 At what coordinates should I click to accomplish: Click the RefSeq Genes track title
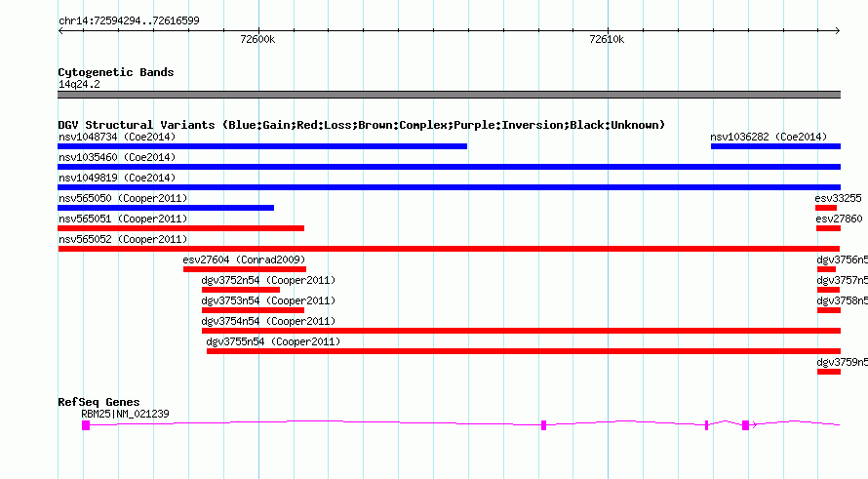(99, 402)
